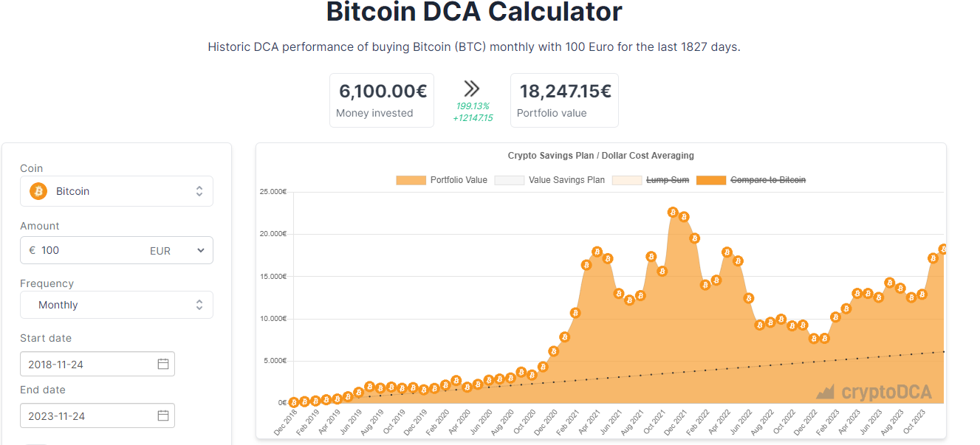This screenshot has height=445, width=980.
Task: Click the first Bitcoin marker at December 2018
Action: (293, 401)
